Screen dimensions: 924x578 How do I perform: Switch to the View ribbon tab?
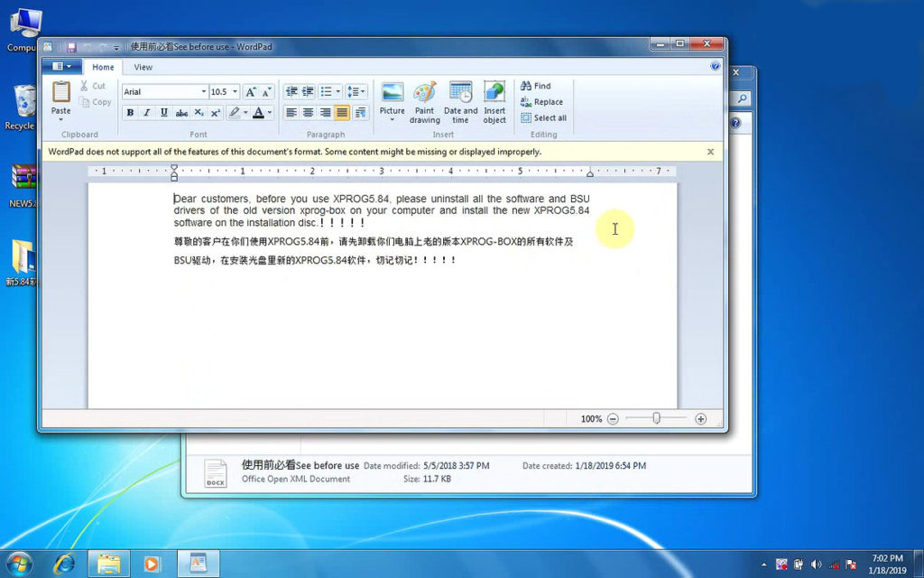(x=143, y=67)
